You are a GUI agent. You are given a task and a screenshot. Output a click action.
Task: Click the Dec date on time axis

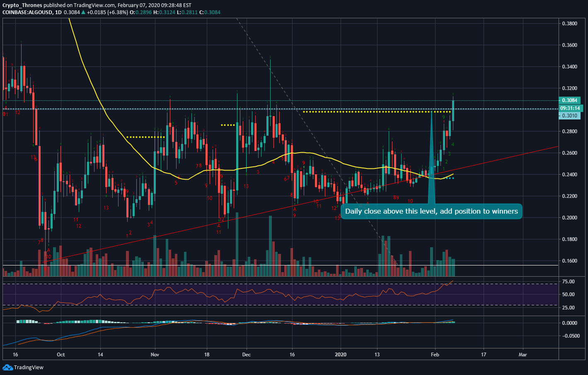247,355
